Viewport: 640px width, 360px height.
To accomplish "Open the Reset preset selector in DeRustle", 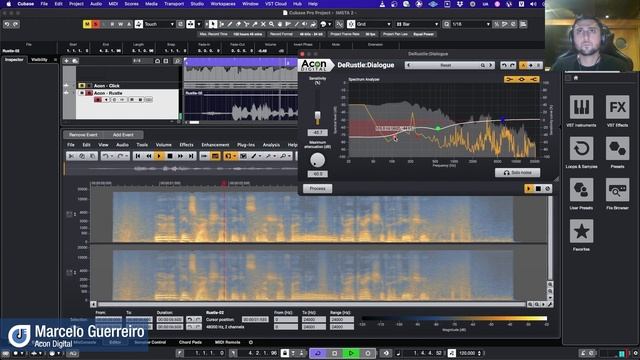I will pyautogui.click(x=445, y=65).
